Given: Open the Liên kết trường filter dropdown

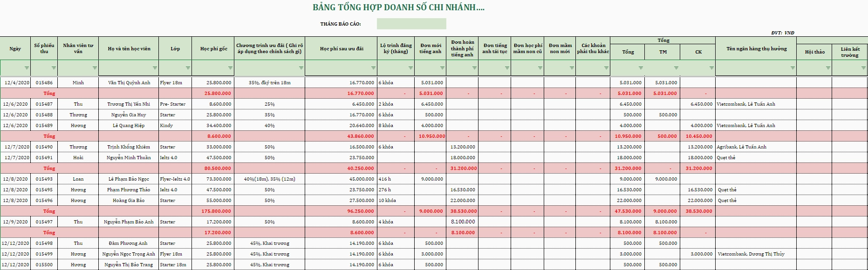Looking at the screenshot, I should [864, 68].
